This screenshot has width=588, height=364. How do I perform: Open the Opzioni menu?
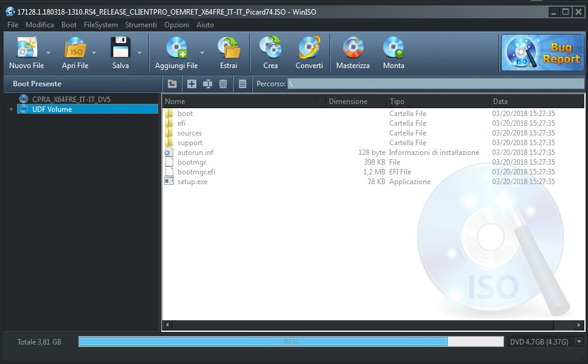point(176,25)
